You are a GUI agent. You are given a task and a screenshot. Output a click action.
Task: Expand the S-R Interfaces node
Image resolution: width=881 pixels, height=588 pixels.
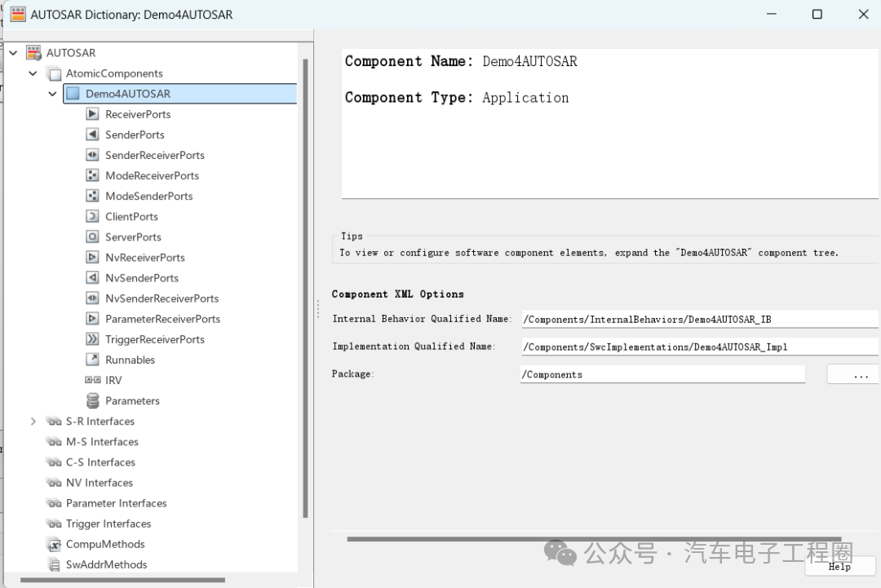(x=33, y=421)
